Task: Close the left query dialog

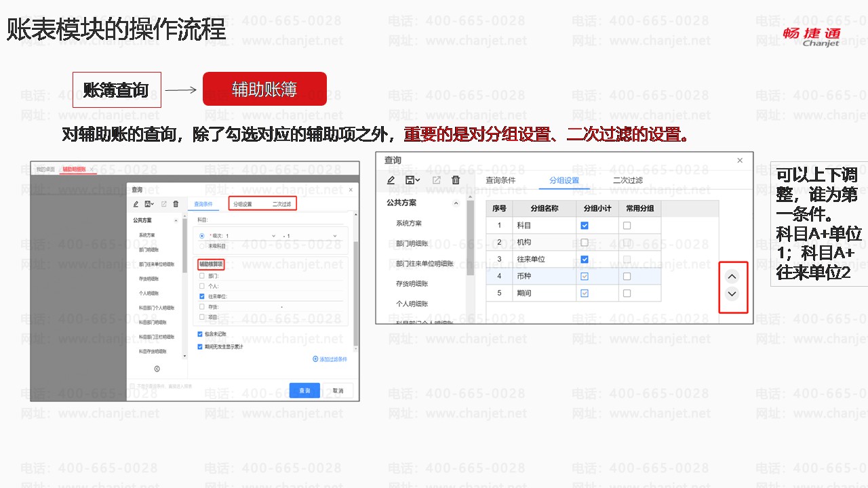Action: pyautogui.click(x=351, y=190)
